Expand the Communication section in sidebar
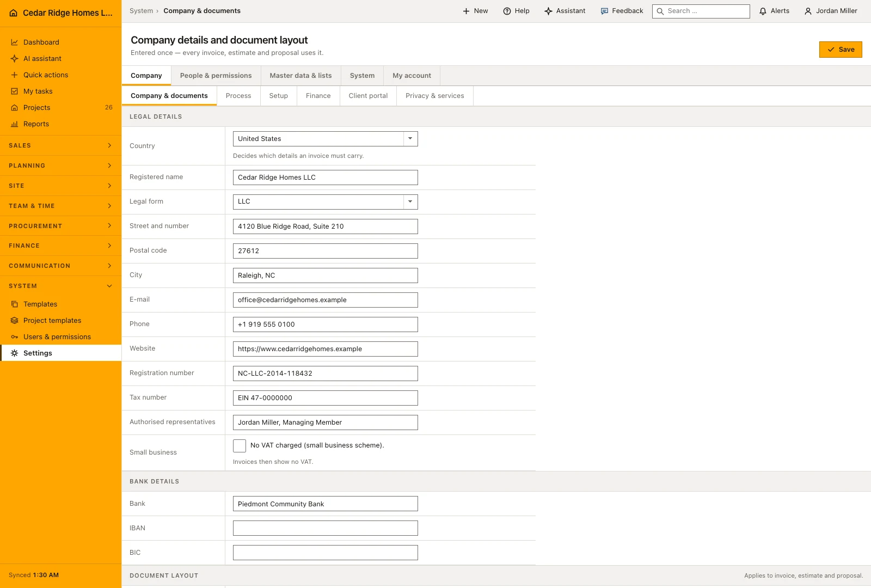 (x=60, y=266)
